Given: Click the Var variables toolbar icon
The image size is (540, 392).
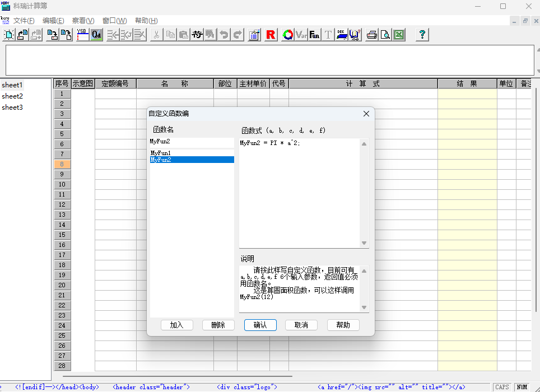Looking at the screenshot, I should (x=301, y=35).
